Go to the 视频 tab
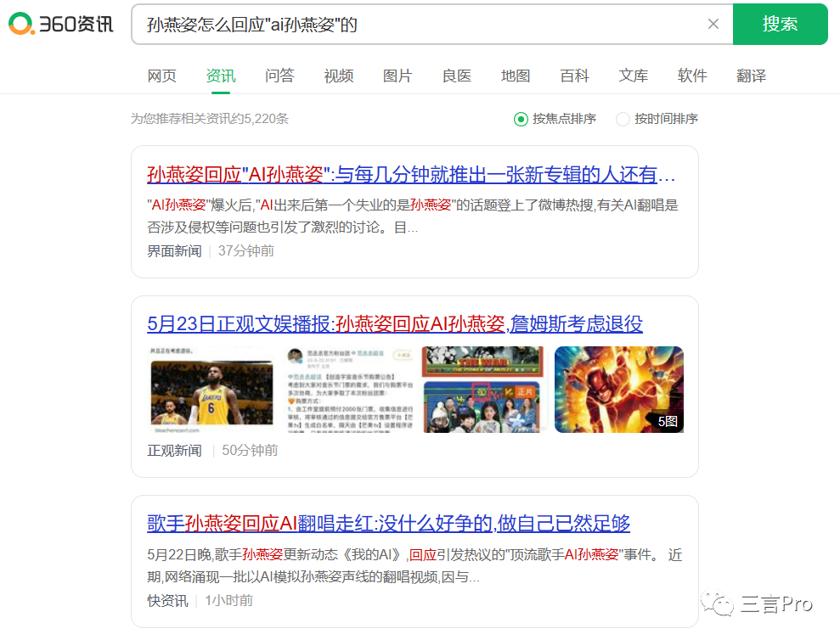The width and height of the screenshot is (840, 640). click(339, 76)
